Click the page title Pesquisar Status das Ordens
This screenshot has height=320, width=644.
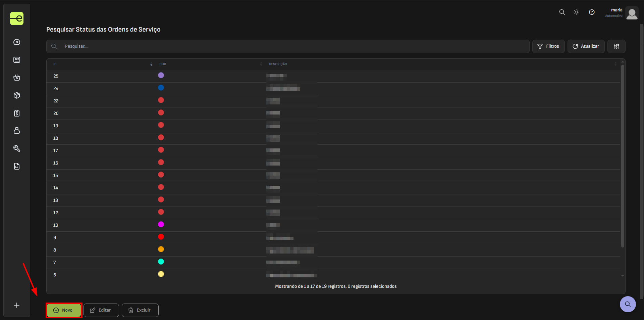click(103, 30)
